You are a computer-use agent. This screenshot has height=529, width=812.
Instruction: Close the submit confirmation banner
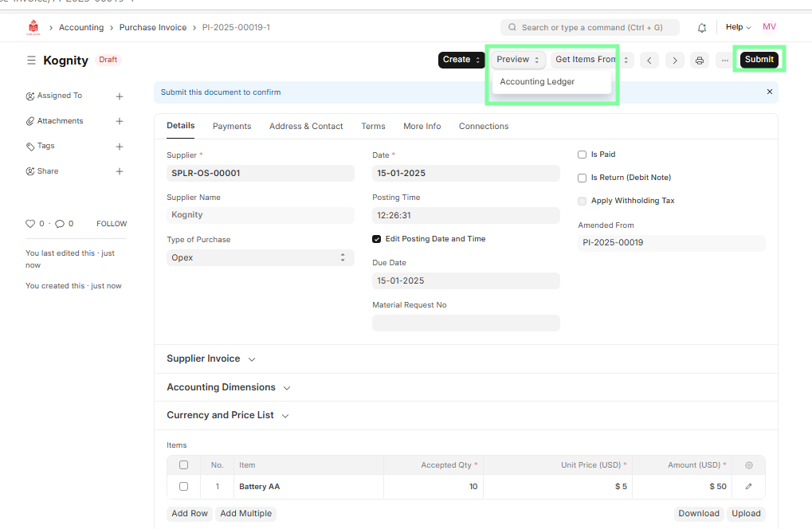pyautogui.click(x=770, y=92)
